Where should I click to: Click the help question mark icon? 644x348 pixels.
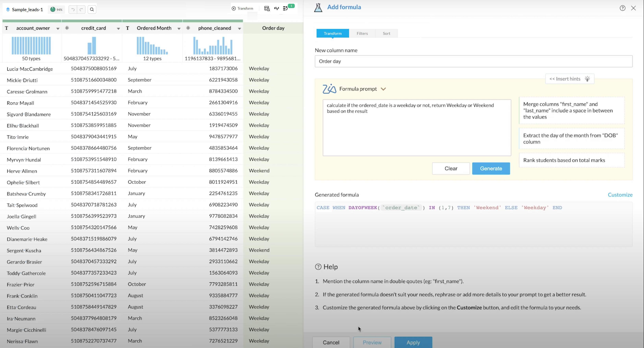(x=623, y=8)
